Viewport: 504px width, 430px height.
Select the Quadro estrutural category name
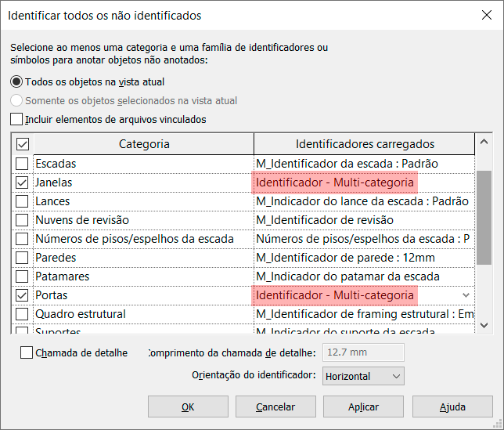(x=81, y=314)
